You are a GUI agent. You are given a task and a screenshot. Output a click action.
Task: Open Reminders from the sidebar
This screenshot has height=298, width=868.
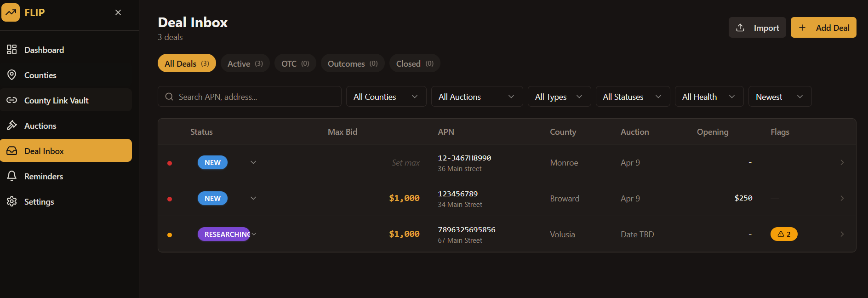(x=66, y=176)
